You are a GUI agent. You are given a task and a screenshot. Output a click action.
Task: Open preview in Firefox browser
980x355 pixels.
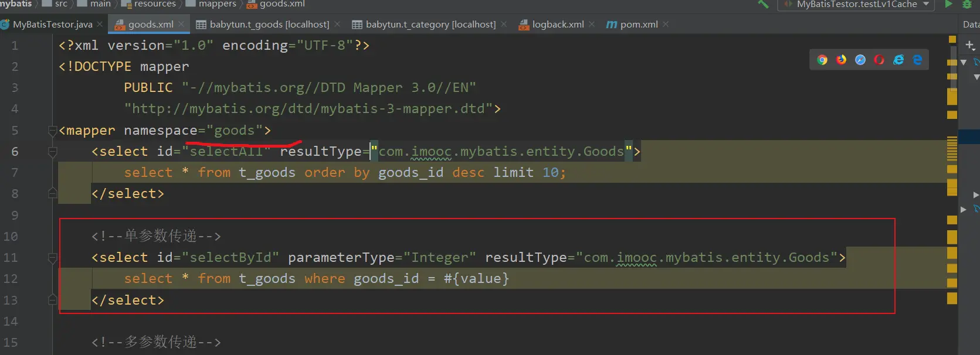841,60
